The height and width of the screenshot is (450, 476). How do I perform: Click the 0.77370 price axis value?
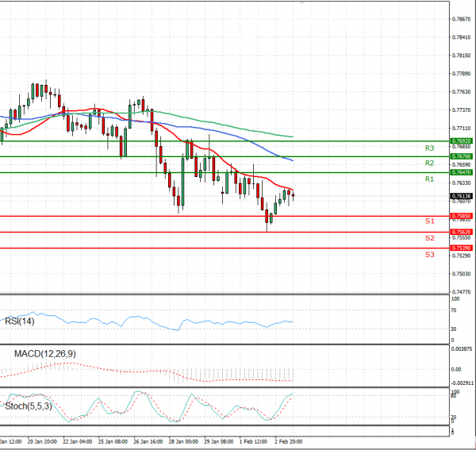click(461, 110)
